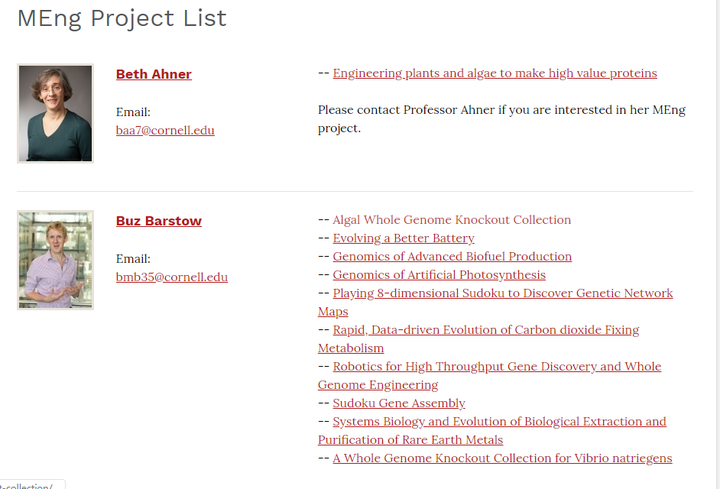
Task: Click the Professor Ahner contact note text
Action: 501,110
